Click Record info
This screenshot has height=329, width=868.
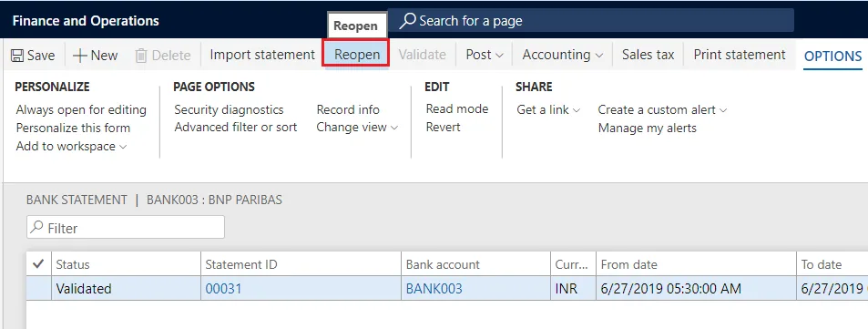click(x=348, y=109)
